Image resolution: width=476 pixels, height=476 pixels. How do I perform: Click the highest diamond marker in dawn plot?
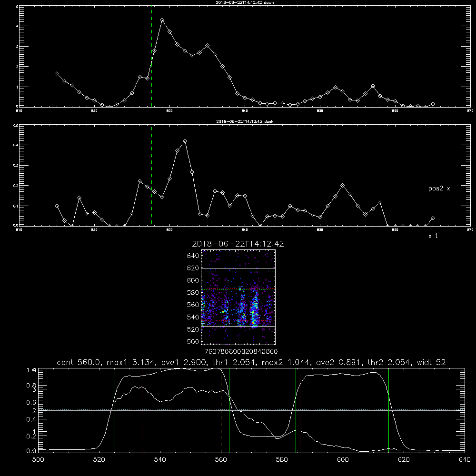pos(162,20)
